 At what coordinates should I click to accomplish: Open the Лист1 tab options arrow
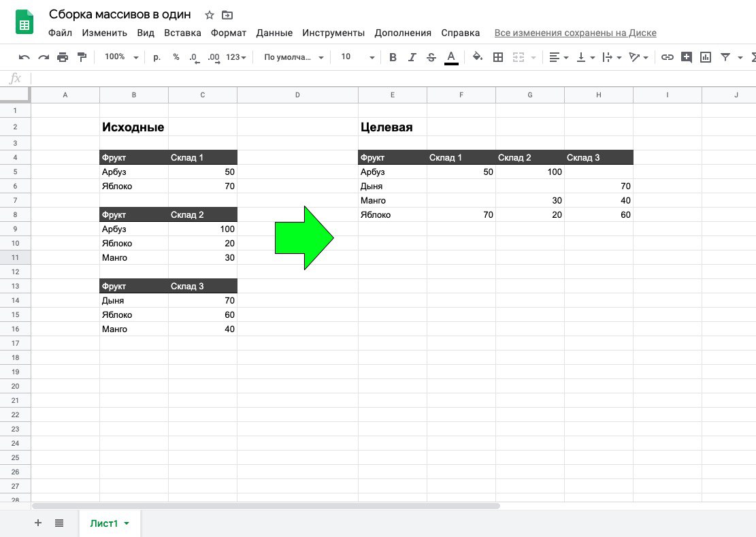127,523
